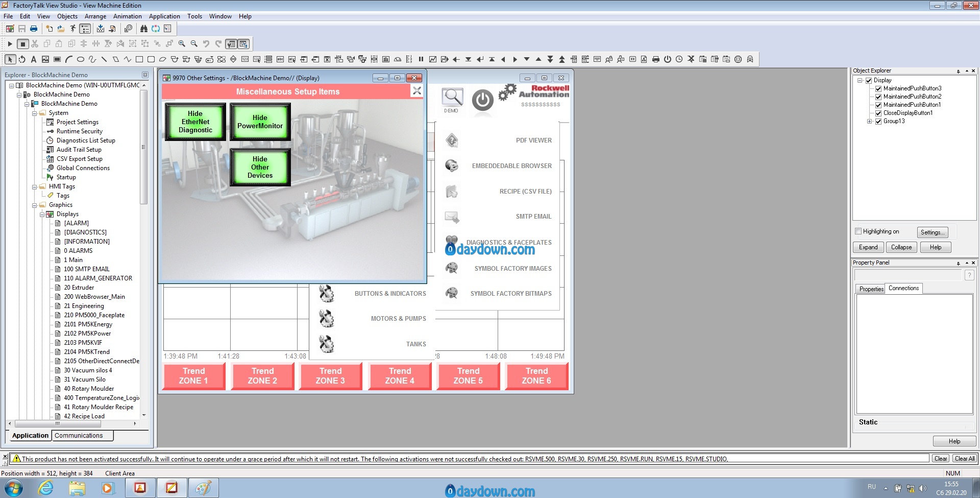980x498 pixels.
Task: Collapse the System folder in Explorer
Action: (x=35, y=113)
